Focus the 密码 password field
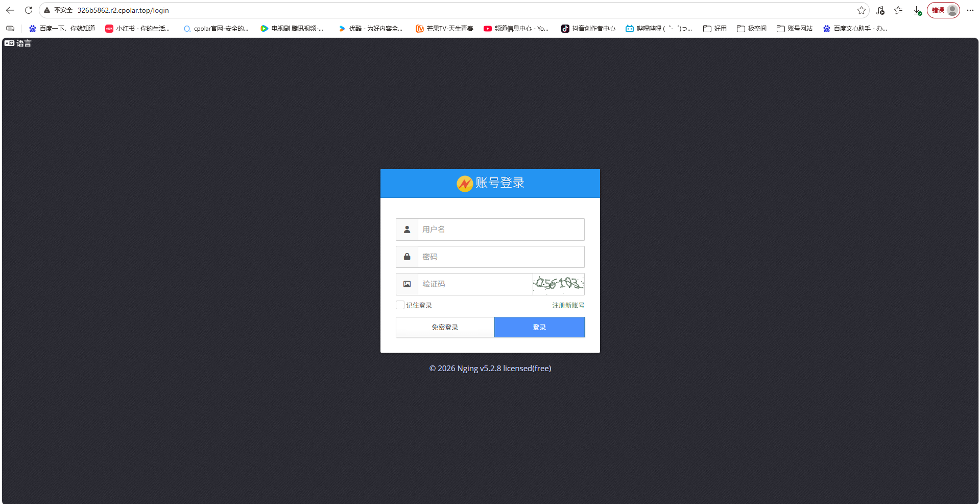 click(x=501, y=257)
